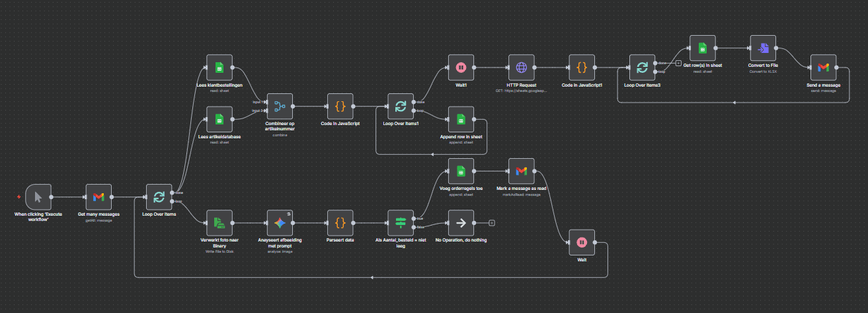This screenshot has height=313, width=868.
Task: Open the 'Lees klantbestellingen' sheet node
Action: (x=219, y=67)
